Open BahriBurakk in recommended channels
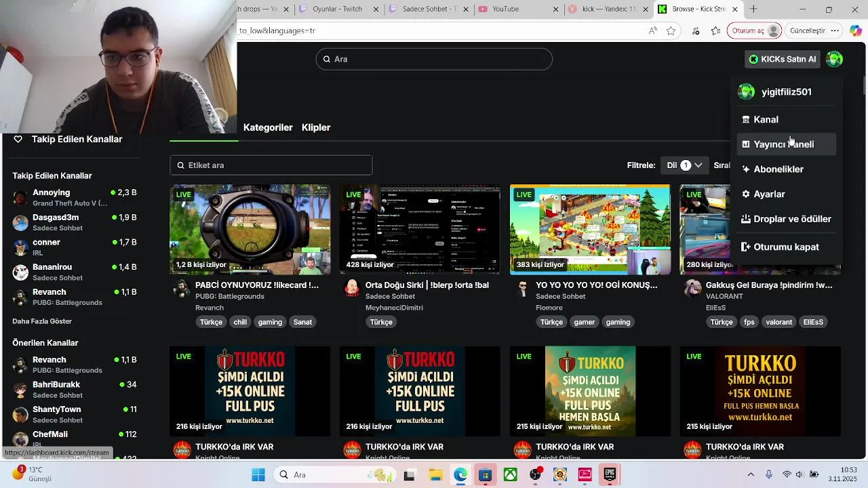868x488 pixels. (x=75, y=390)
